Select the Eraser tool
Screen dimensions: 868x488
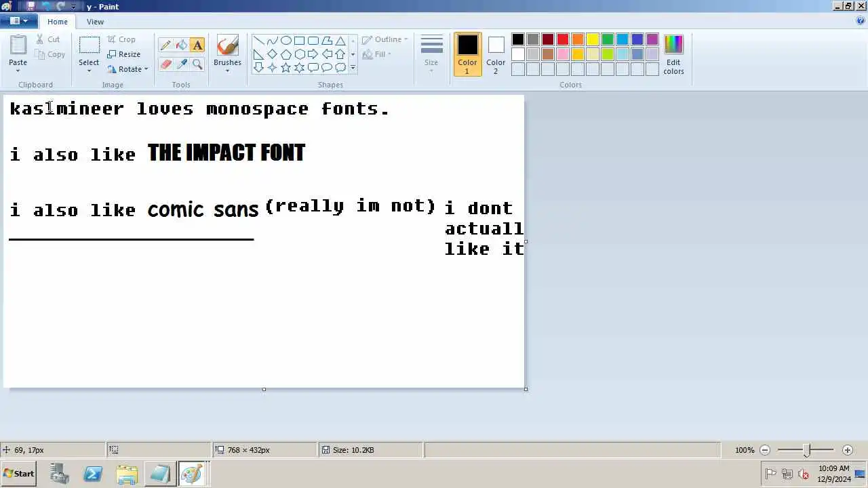(165, 64)
